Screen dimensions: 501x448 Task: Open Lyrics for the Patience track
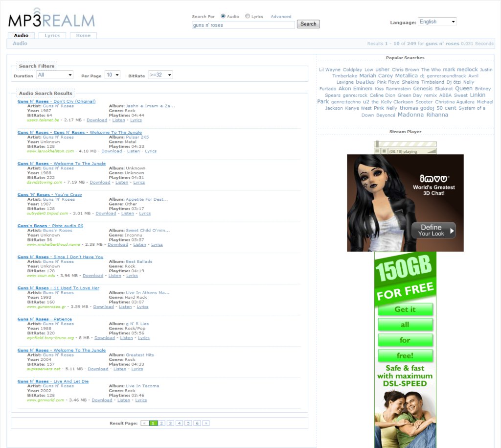tap(143, 338)
